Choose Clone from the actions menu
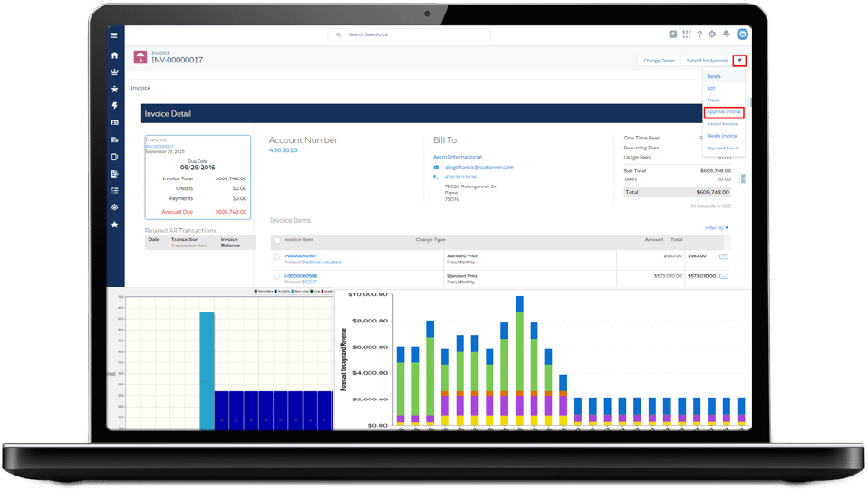Screen dimensions: 868x490 click(713, 101)
